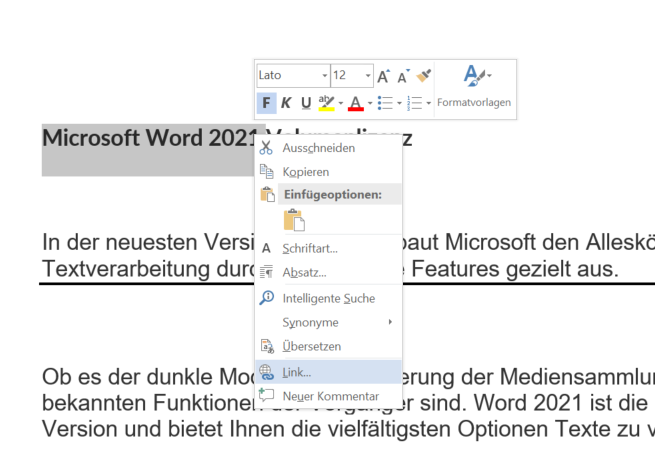Choose Übersetzen menu entry
The width and height of the screenshot is (655, 454).
(x=328, y=346)
